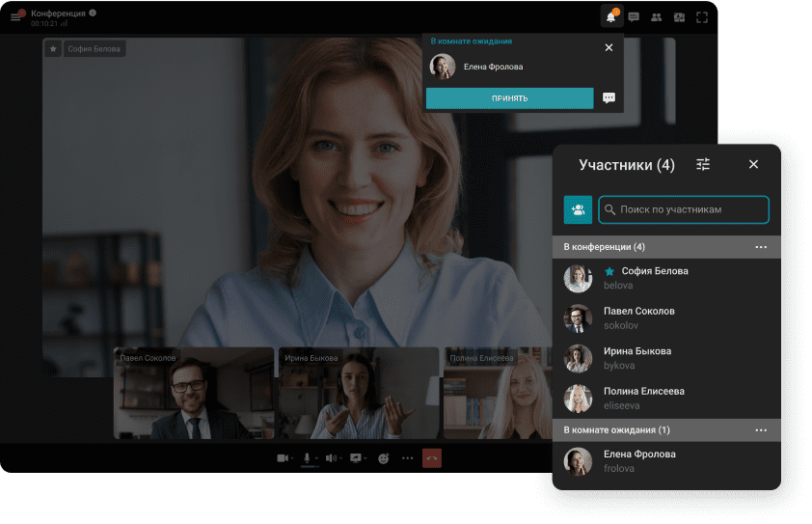Image resolution: width=812 pixels, height=524 pixels.
Task: Expand options for 'В комнате ожидания (1)' section
Action: tap(761, 429)
